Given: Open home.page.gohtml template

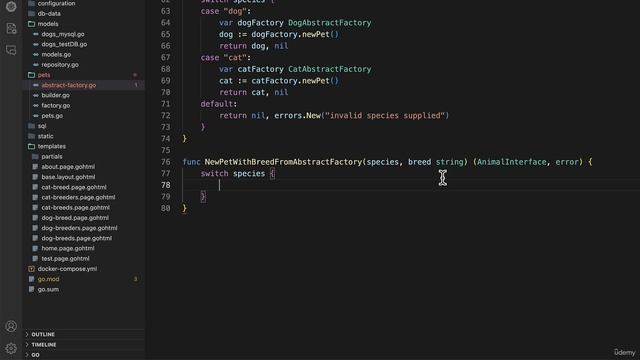Looking at the screenshot, I should [x=68, y=248].
